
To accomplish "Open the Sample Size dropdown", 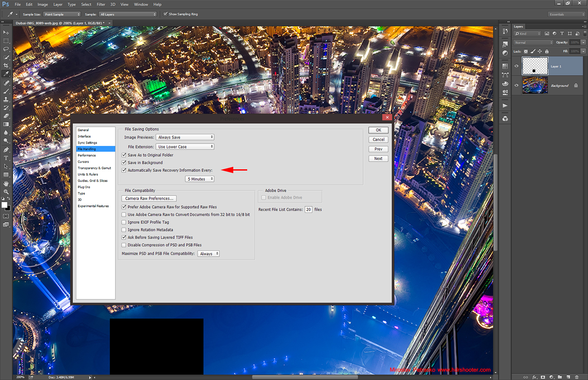I will 62,14.
